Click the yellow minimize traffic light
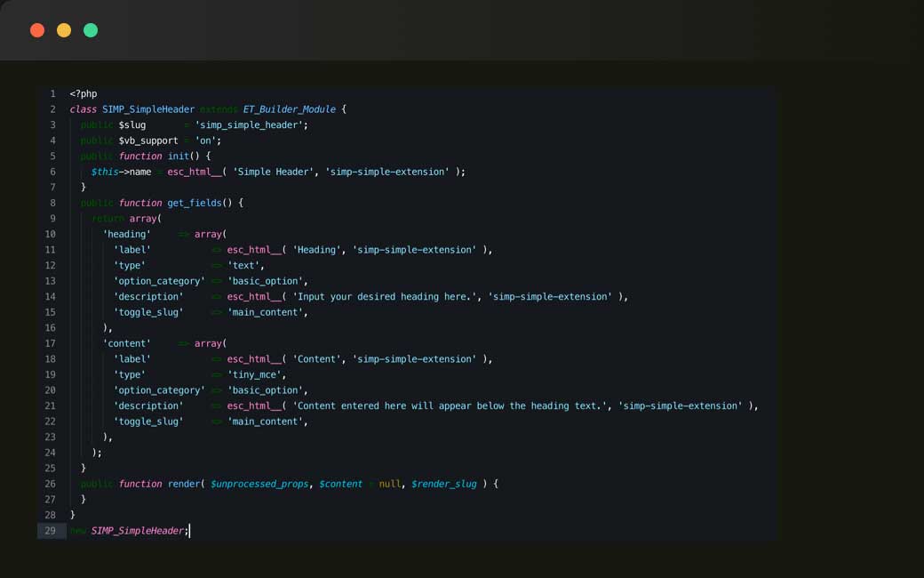 (63, 29)
